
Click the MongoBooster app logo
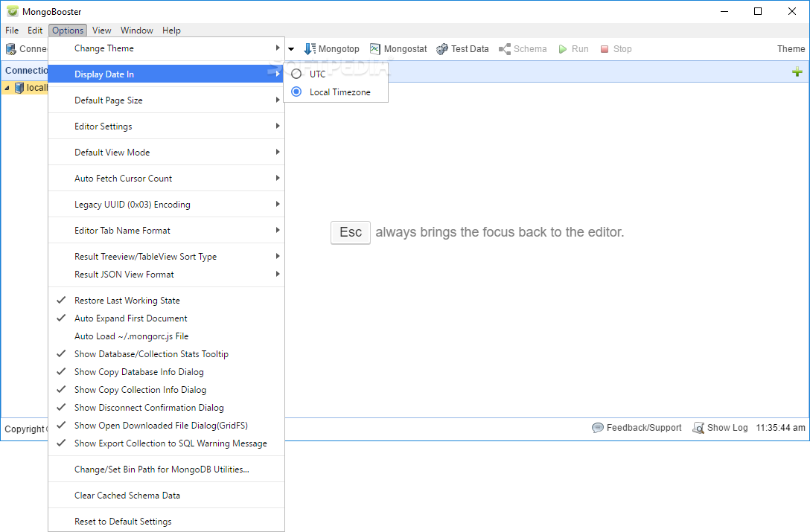point(13,11)
